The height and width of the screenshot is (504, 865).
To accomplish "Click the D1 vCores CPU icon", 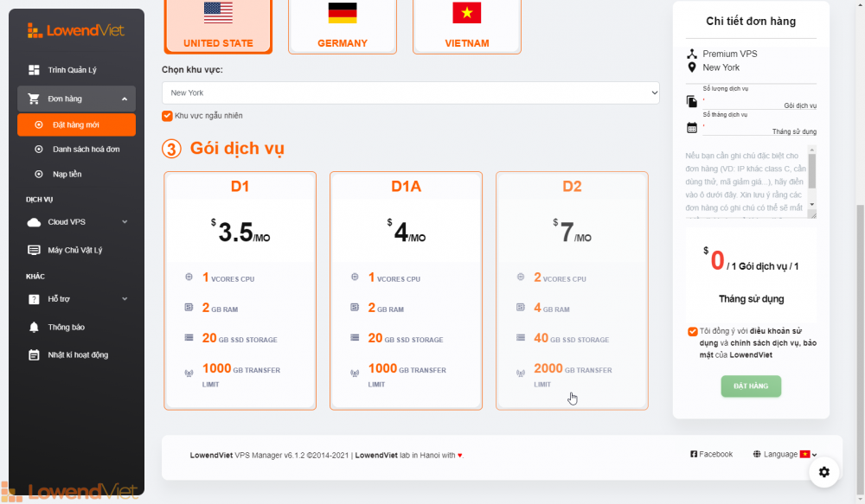I will (x=189, y=277).
